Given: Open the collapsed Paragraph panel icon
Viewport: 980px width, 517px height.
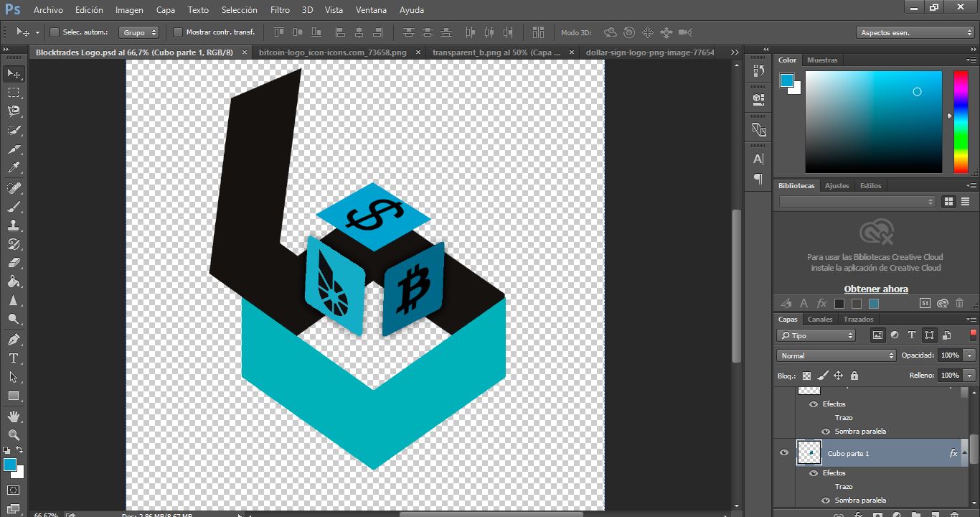Looking at the screenshot, I should (x=758, y=178).
